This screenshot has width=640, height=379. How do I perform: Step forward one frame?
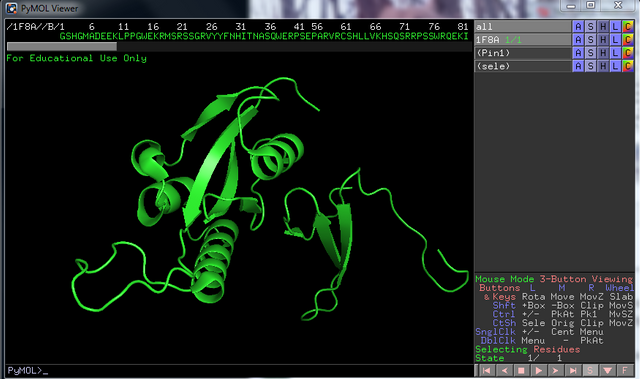point(556,370)
